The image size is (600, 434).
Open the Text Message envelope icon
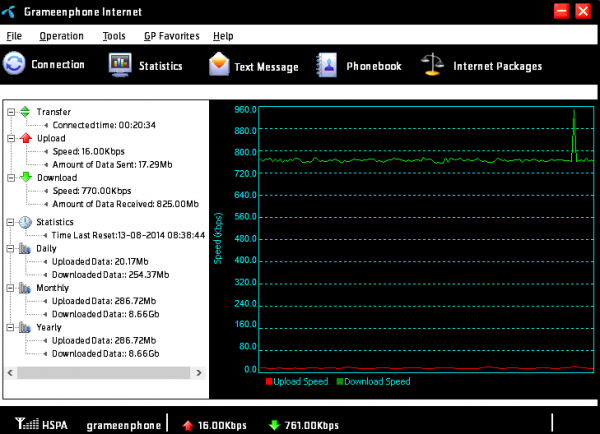click(x=219, y=64)
